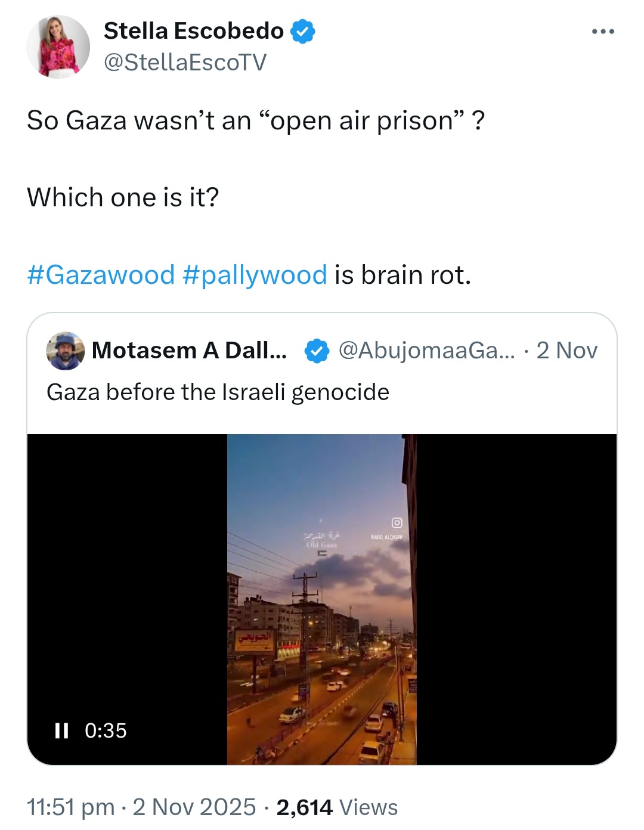Click Stella Escobedo's profile picture
The height and width of the screenshot is (830, 644).
[x=58, y=46]
